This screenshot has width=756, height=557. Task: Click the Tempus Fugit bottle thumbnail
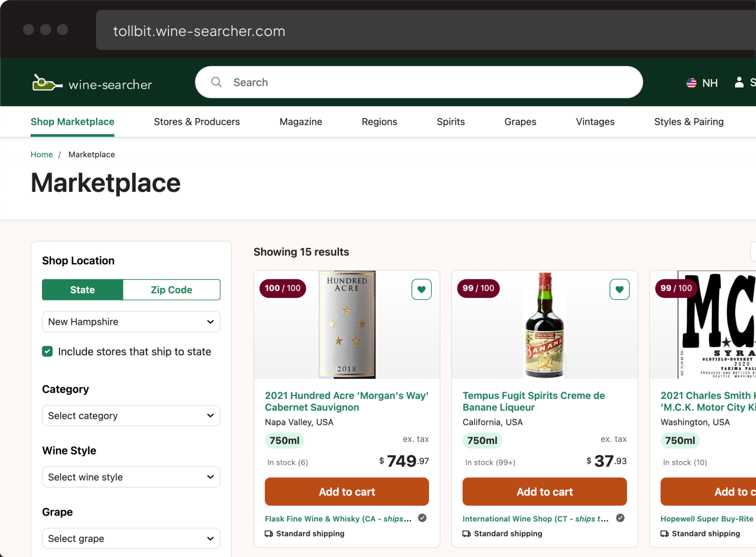(544, 325)
